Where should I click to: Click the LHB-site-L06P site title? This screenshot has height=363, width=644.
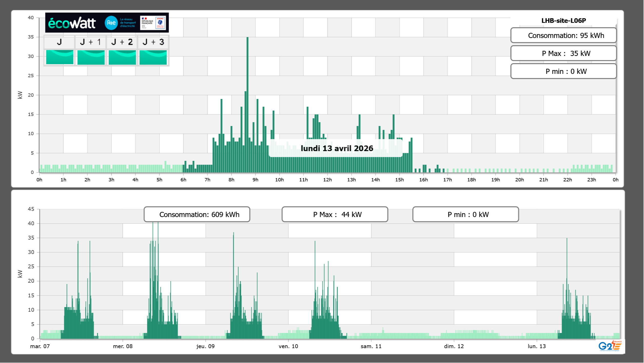pos(563,21)
